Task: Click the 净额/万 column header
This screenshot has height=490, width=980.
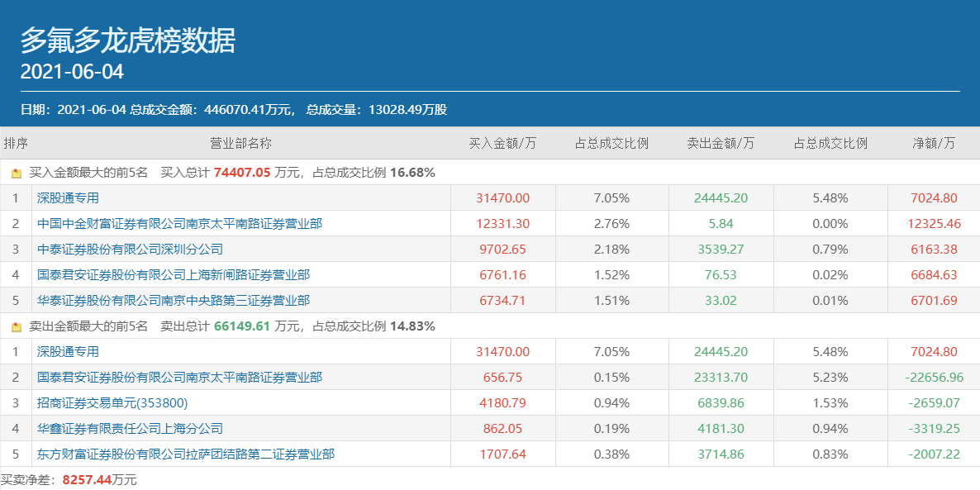Action: (x=934, y=144)
